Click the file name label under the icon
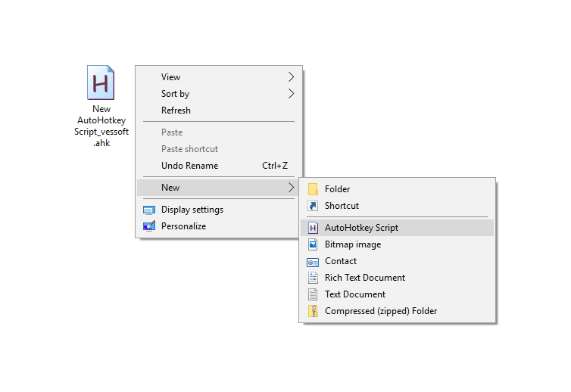Image resolution: width=571 pixels, height=392 pixels. coord(101,126)
